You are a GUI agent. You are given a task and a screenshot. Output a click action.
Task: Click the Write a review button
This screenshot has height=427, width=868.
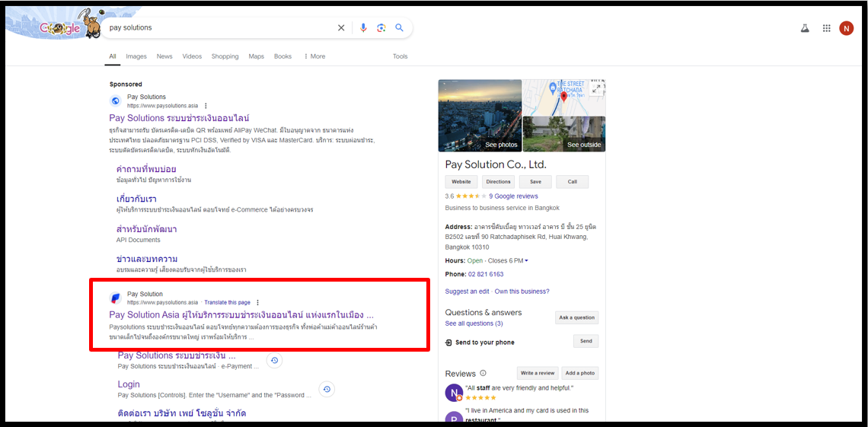(x=537, y=373)
